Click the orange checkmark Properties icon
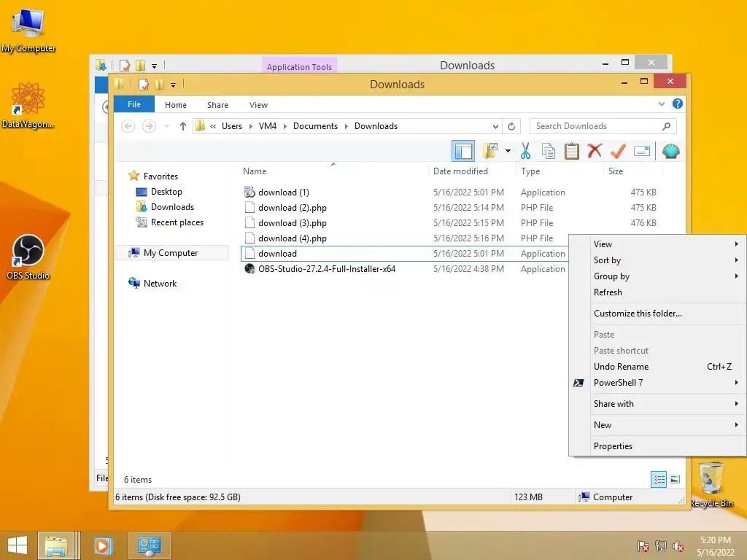Screen dimensions: 747x560 [618, 152]
